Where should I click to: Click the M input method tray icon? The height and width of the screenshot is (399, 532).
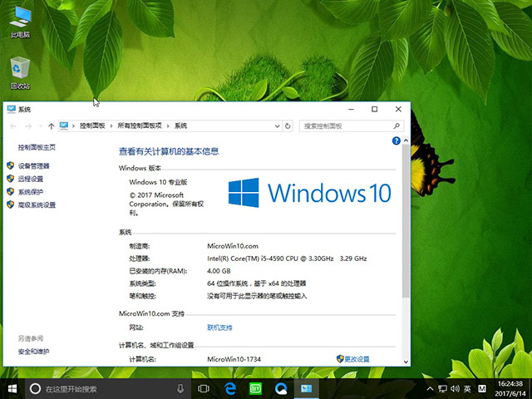[x=482, y=389]
